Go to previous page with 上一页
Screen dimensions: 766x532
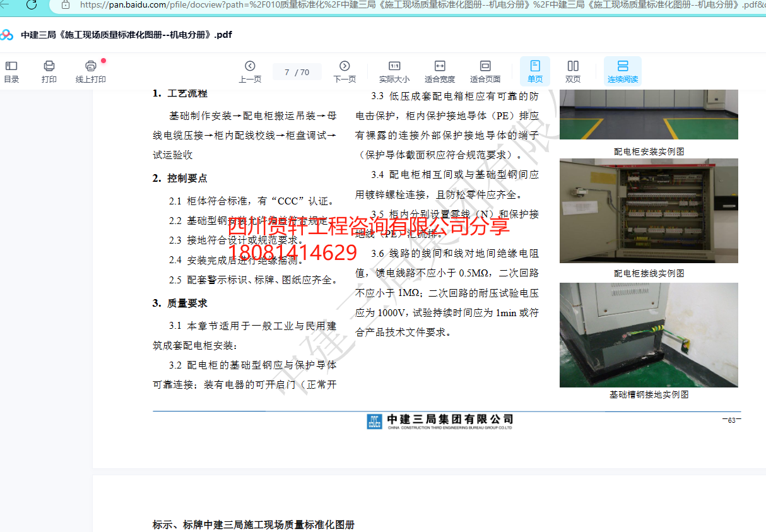[250, 71]
